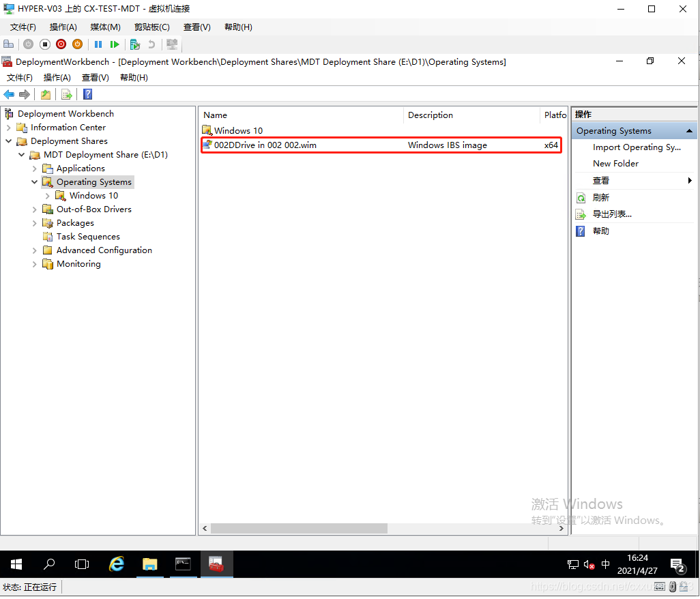Select the Packages folder

point(75,222)
